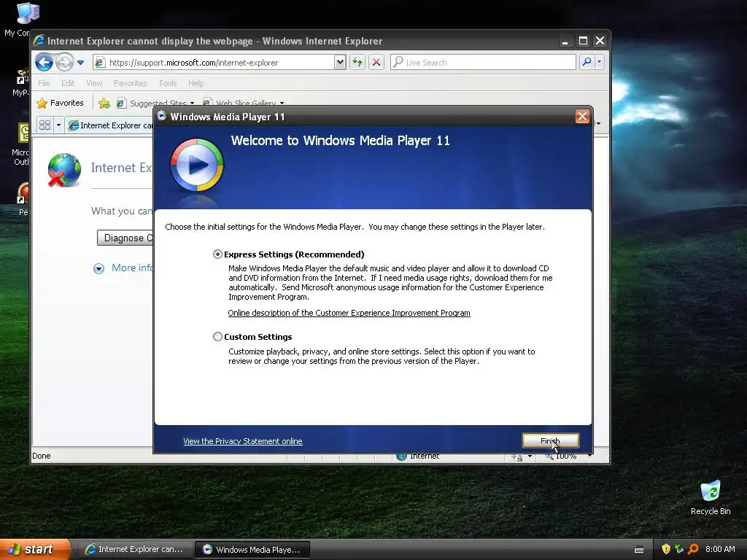Click the 100% zoom level button
Screen dimensions: 747x560
[x=561, y=456]
